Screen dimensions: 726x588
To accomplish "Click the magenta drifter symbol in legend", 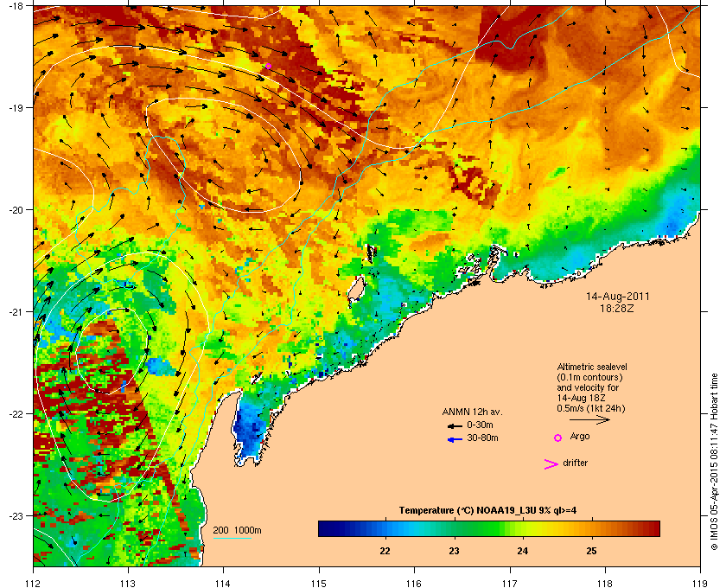I will click(x=551, y=464).
